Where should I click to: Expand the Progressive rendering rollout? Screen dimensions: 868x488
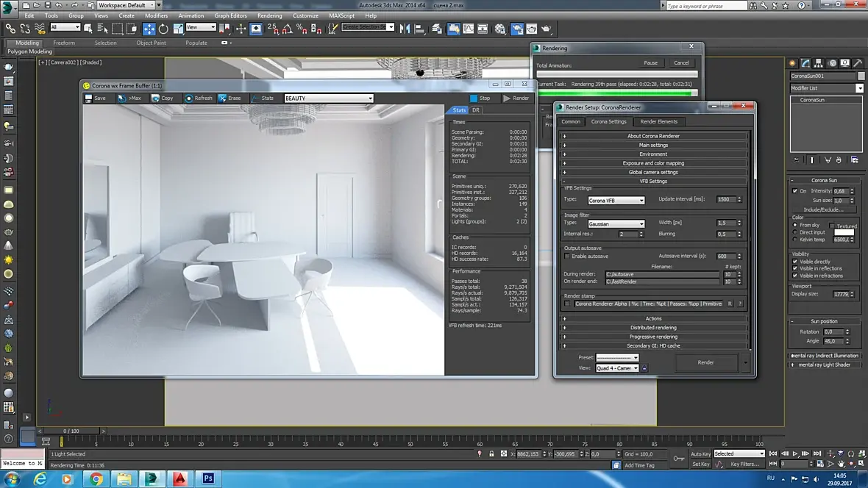(x=653, y=337)
